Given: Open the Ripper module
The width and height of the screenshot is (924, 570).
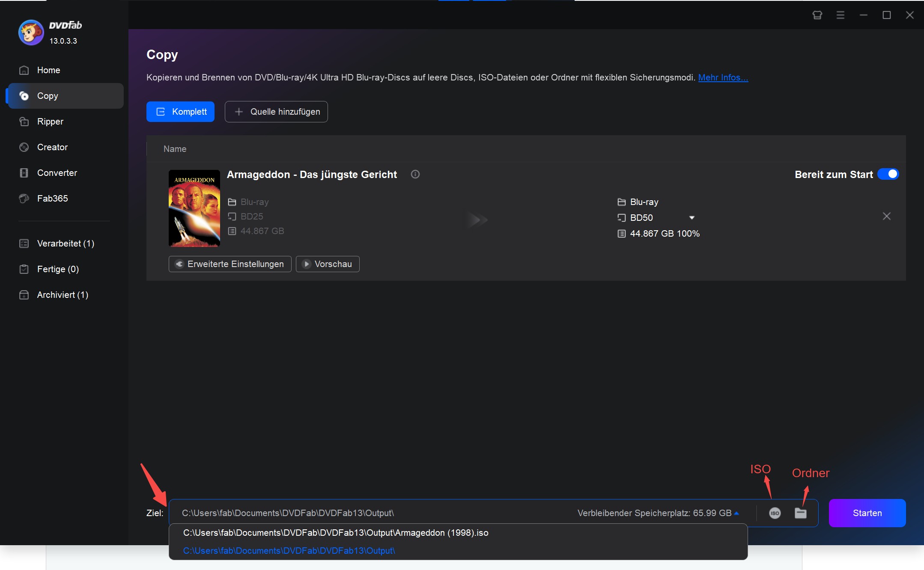Looking at the screenshot, I should pos(65,122).
